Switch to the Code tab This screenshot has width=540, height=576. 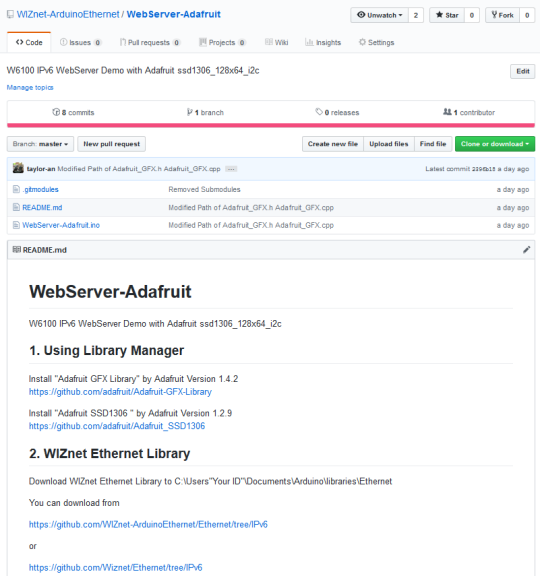(x=29, y=42)
